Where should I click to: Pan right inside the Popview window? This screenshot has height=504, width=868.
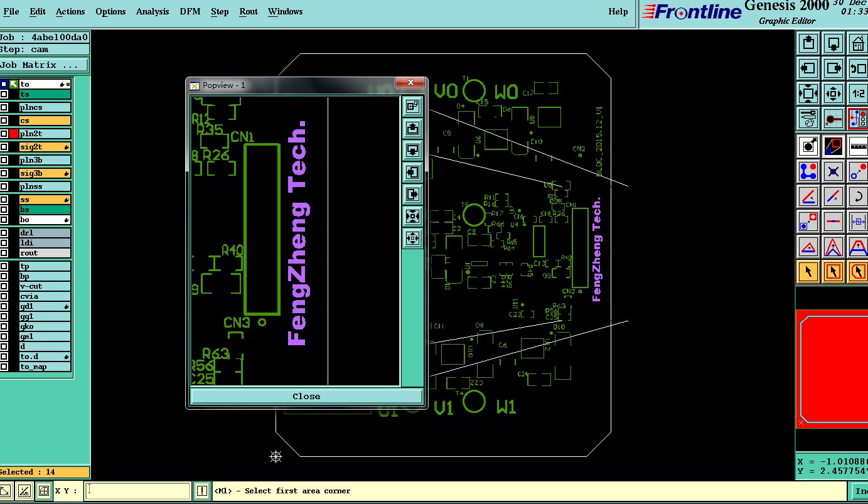pos(412,195)
